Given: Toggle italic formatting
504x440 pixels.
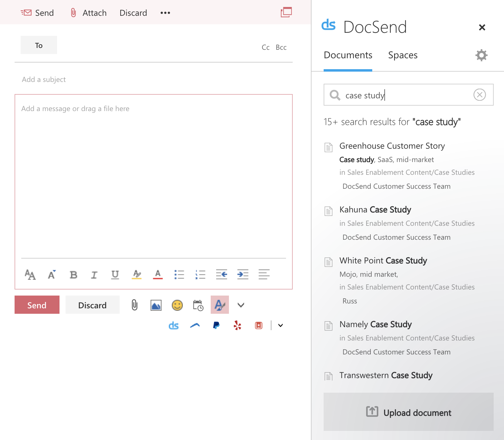Looking at the screenshot, I should coord(94,275).
